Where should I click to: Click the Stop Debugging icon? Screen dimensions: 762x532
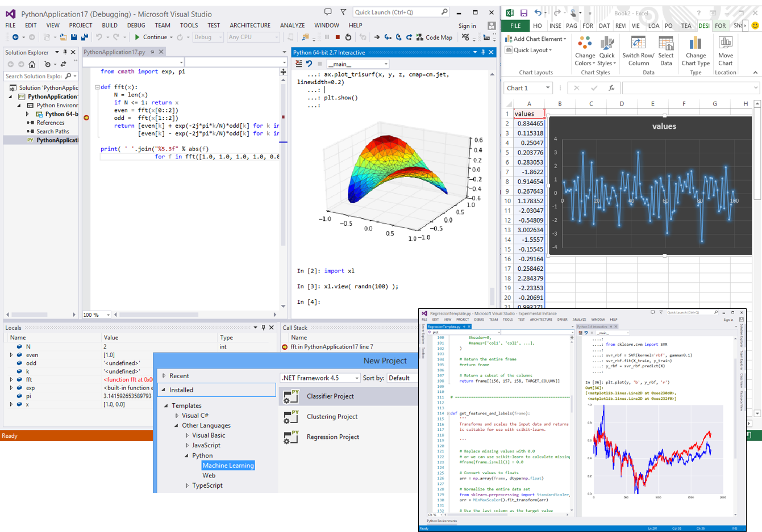(x=338, y=37)
